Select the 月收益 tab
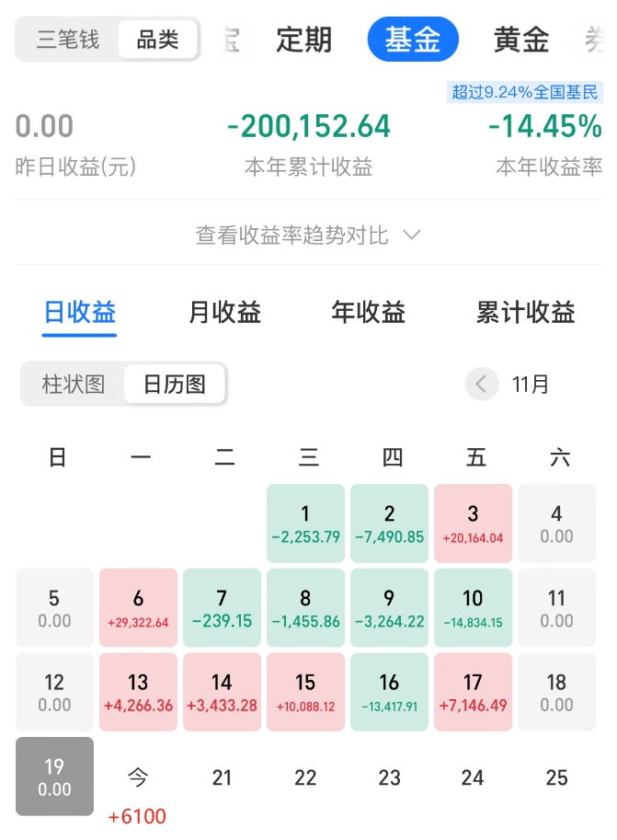 point(224,312)
